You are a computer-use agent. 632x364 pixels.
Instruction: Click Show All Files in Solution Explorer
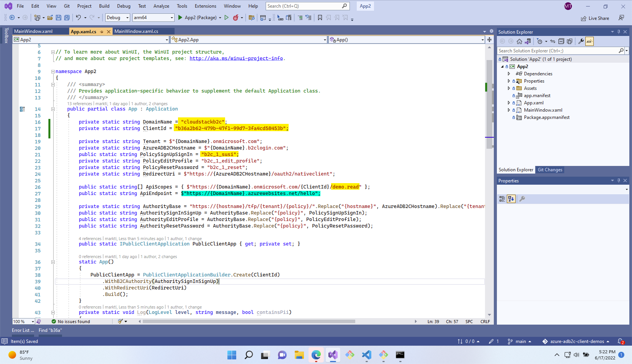point(570,41)
